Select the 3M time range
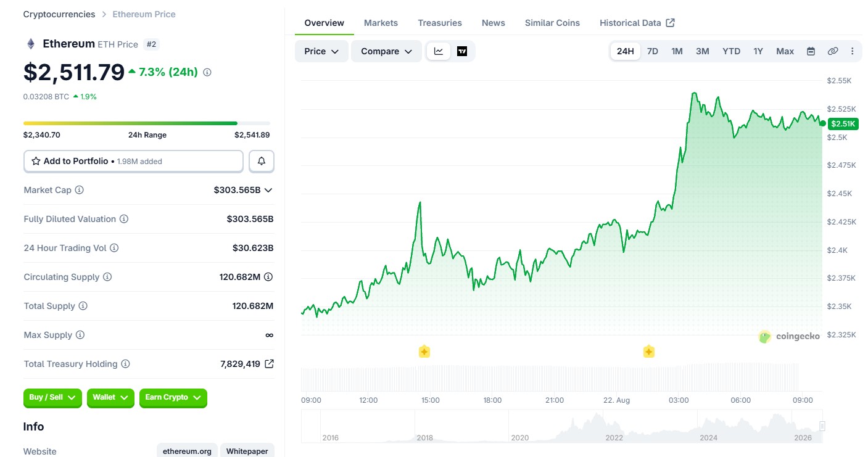This screenshot has height=457, width=868. click(703, 51)
